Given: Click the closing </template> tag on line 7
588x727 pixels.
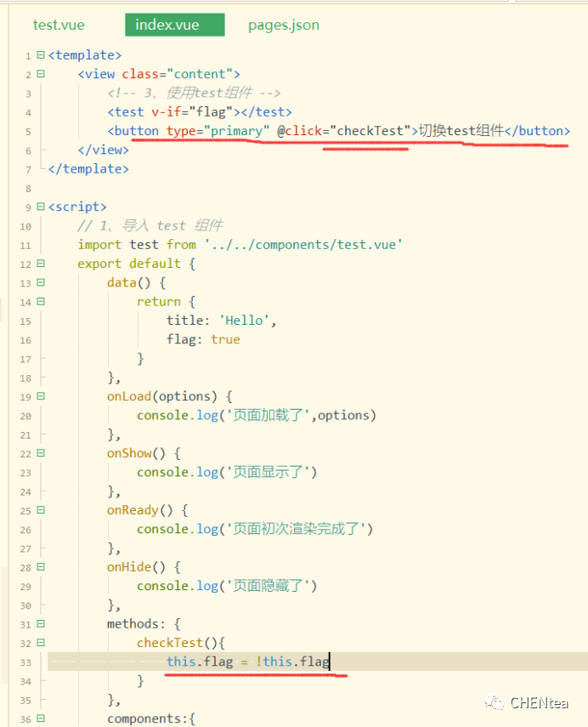Looking at the screenshot, I should pyautogui.click(x=88, y=168).
